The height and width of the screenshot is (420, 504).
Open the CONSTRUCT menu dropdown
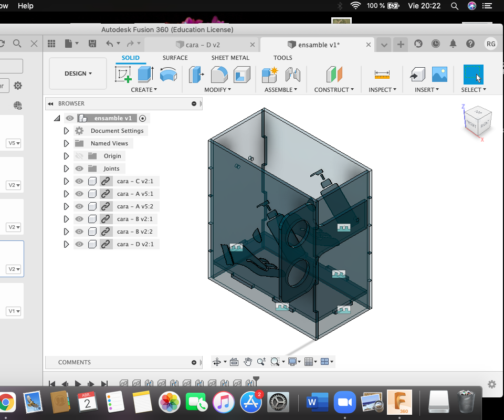tap(334, 90)
